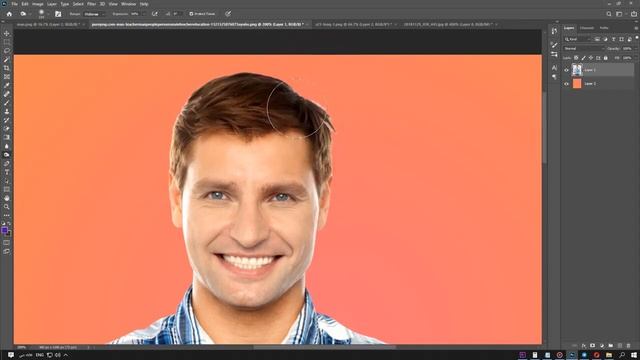Open the layer blend mode dropdown
Viewport: 640px width, 360px height.
coord(583,49)
